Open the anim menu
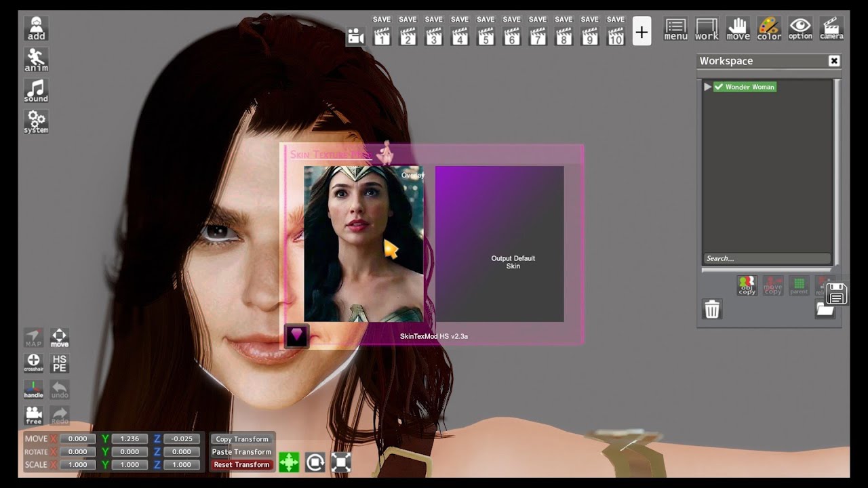Image resolution: width=868 pixels, height=488 pixels. click(x=36, y=60)
